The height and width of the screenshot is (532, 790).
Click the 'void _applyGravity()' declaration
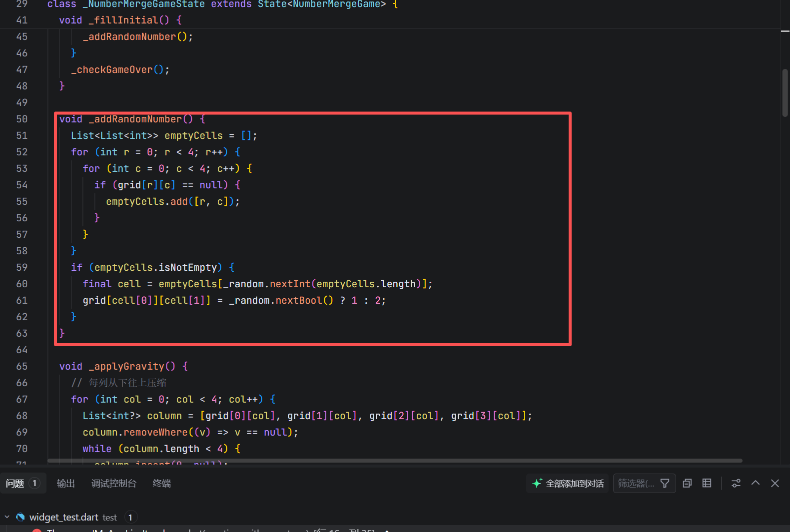click(123, 366)
